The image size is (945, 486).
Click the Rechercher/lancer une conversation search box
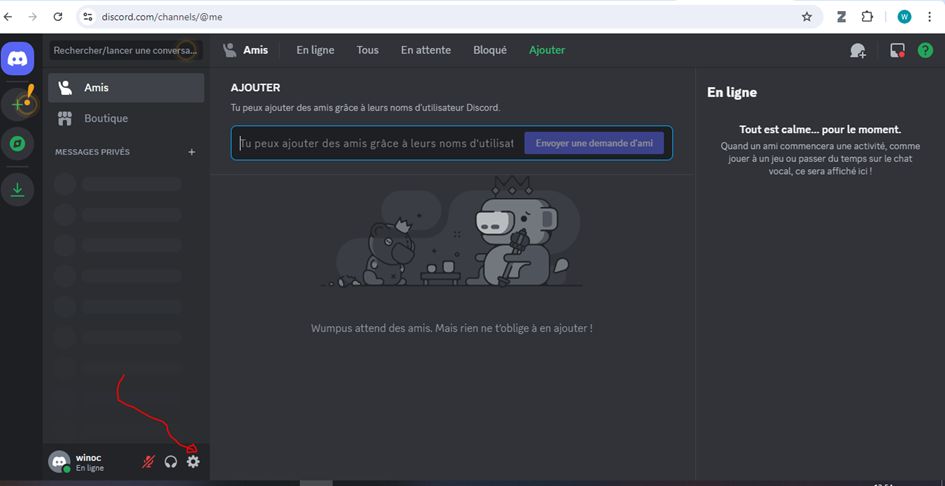click(x=125, y=50)
